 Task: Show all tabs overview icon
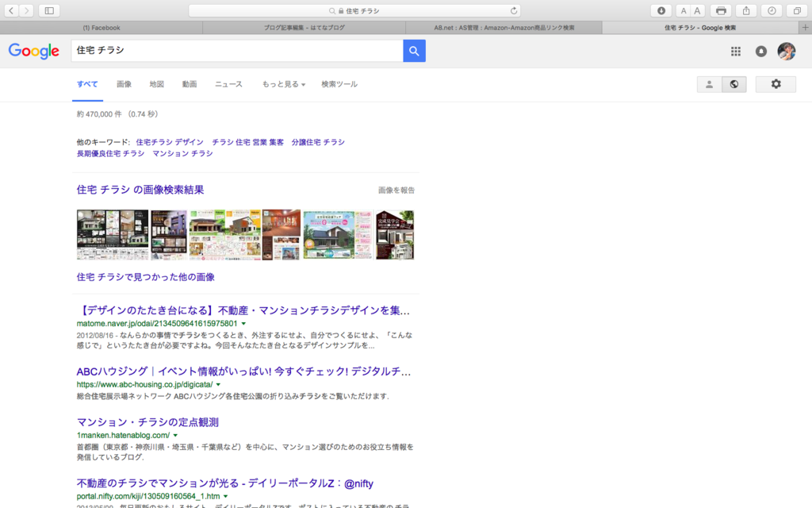(x=797, y=10)
